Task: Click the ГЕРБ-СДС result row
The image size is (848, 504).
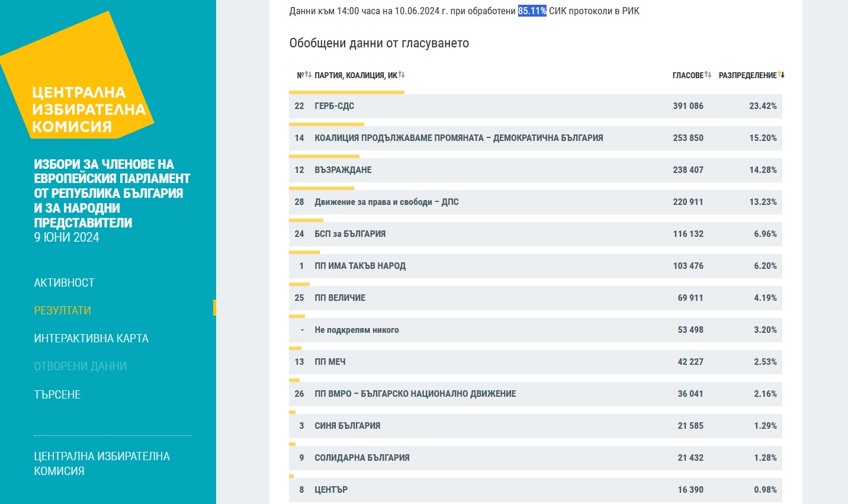Action: (535, 106)
